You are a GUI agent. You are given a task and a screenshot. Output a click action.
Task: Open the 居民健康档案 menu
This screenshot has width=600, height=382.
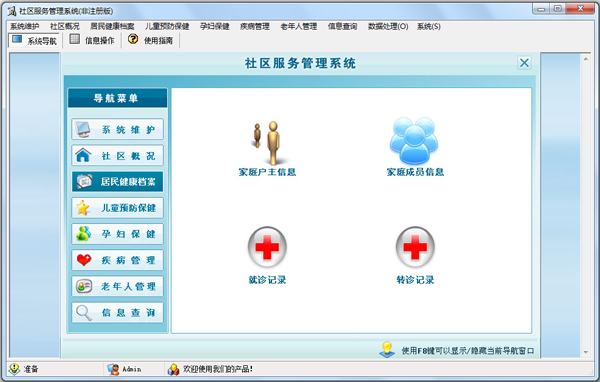point(112,26)
